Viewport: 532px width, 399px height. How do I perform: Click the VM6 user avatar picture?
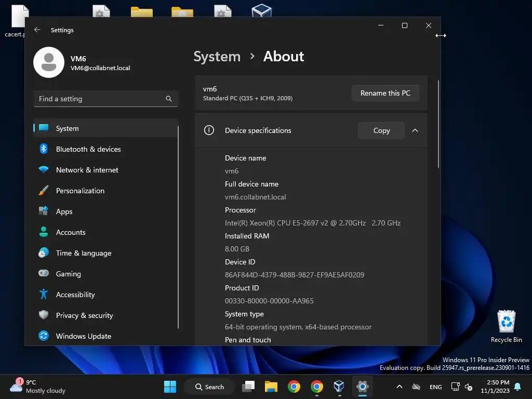(x=49, y=62)
